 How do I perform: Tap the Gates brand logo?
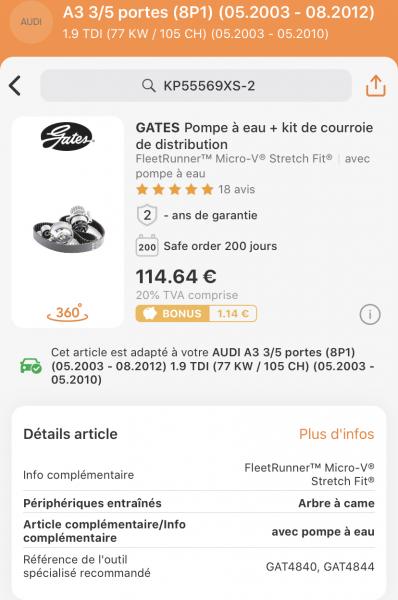click(67, 136)
